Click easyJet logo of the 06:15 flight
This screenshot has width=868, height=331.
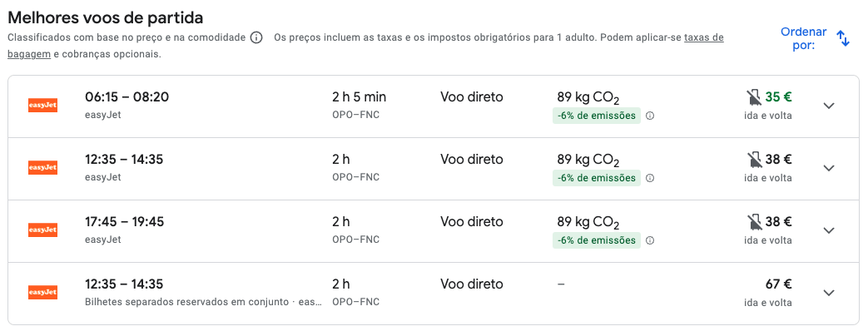[x=42, y=105]
